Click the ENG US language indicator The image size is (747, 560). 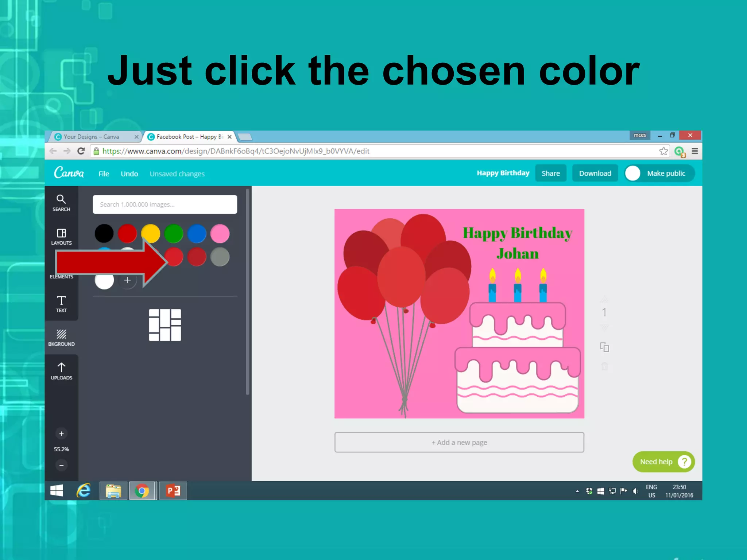coord(651,491)
